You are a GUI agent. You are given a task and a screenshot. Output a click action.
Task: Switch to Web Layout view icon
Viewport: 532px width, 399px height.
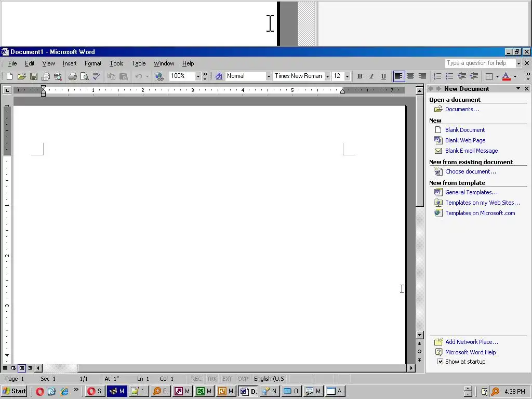13,368
